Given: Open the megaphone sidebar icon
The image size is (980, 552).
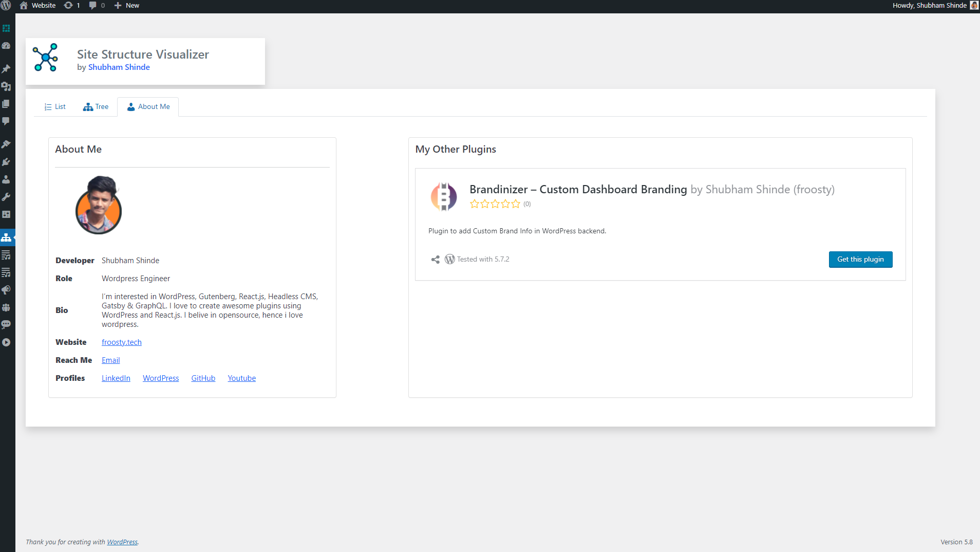Looking at the screenshot, I should click(x=6, y=290).
